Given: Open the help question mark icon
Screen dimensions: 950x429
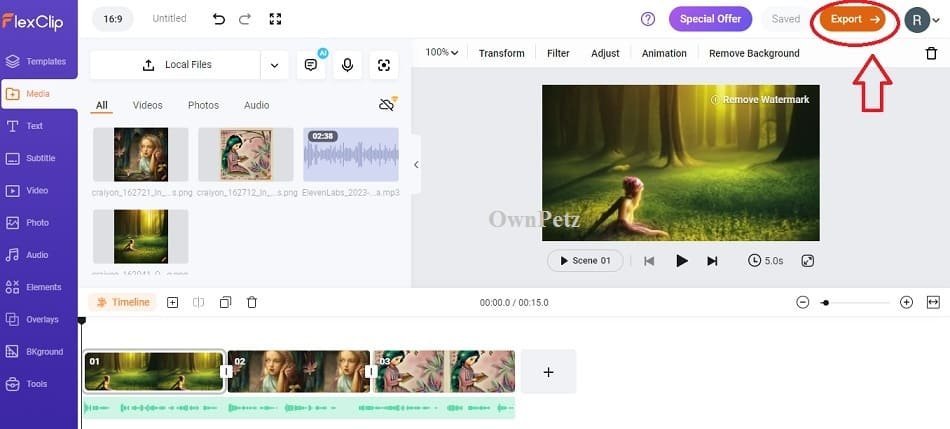Looking at the screenshot, I should [648, 19].
